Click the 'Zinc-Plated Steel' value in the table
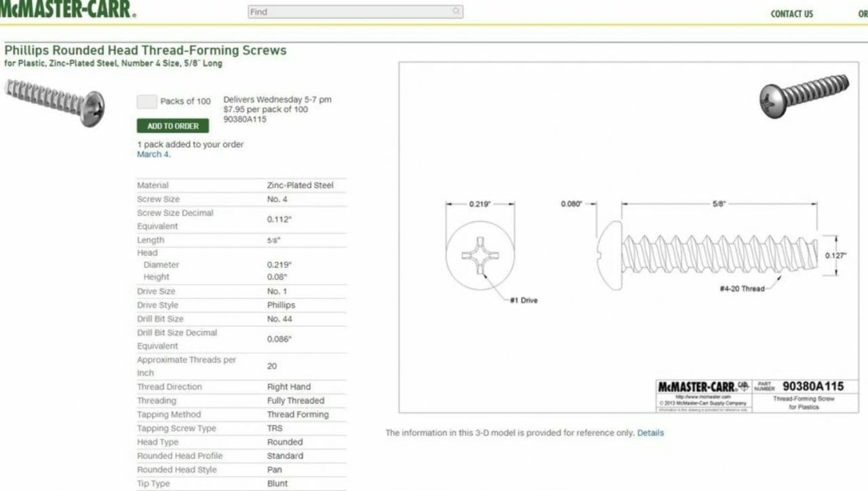Screen dimensions: 868x491 pos(300,185)
